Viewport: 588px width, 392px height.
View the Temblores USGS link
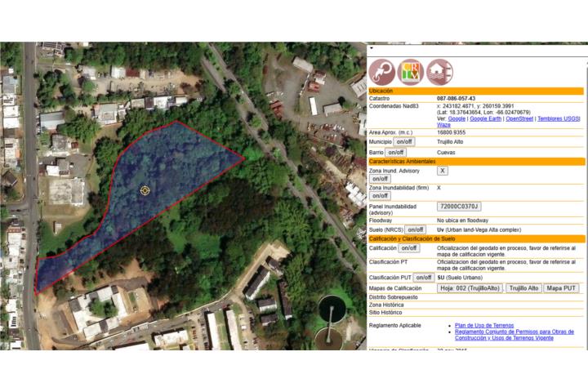[x=559, y=118]
